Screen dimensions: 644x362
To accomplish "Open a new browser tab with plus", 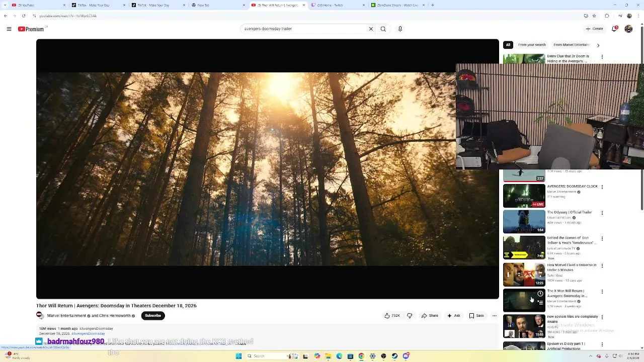I will (433, 5).
